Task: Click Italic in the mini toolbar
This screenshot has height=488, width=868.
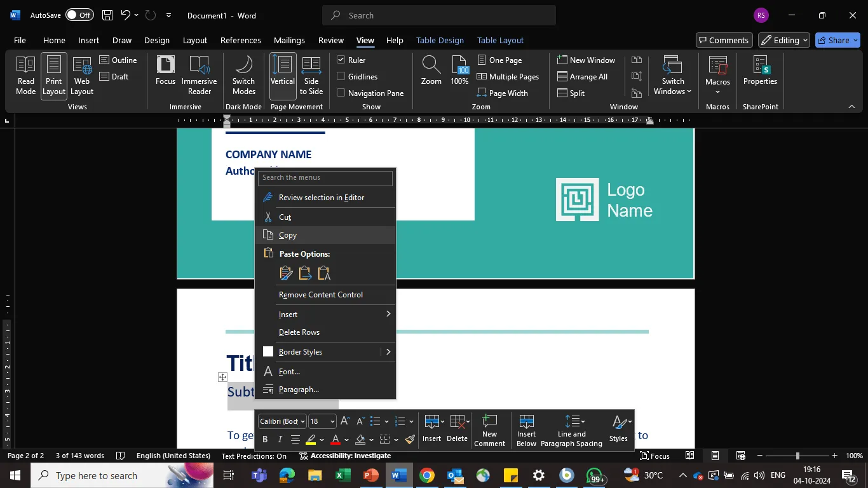Action: point(280,439)
